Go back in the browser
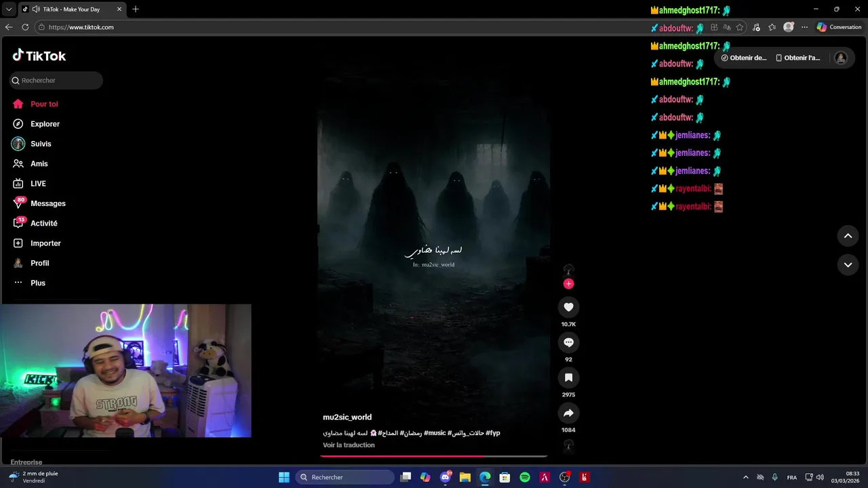The image size is (868, 488). click(9, 27)
